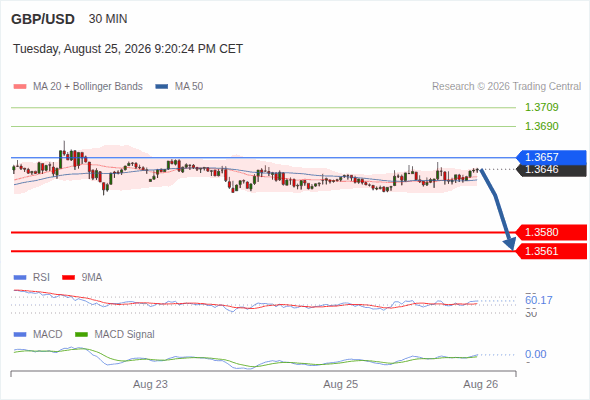Viewport: 590px width, 400px height.
Task: Click the MA 20 + Bollinger Bands legend label
Action: coord(88,87)
